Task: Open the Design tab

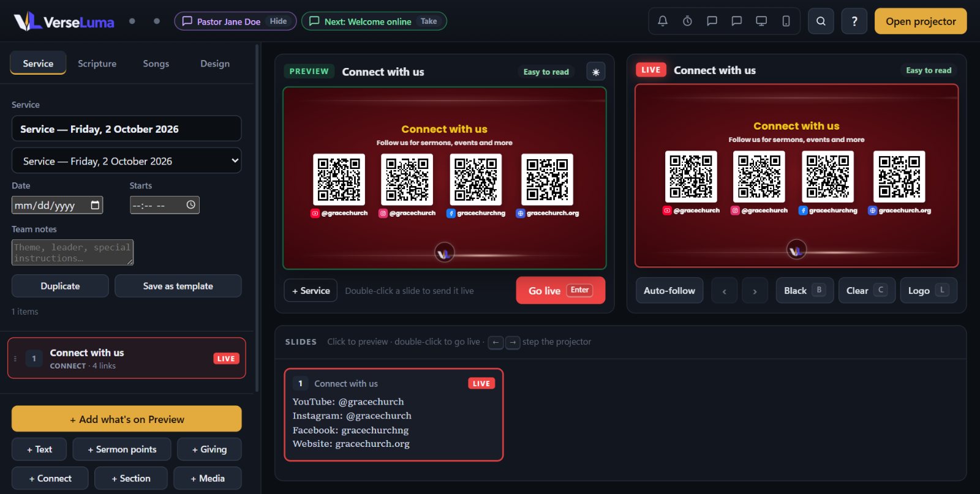Action: pos(215,63)
